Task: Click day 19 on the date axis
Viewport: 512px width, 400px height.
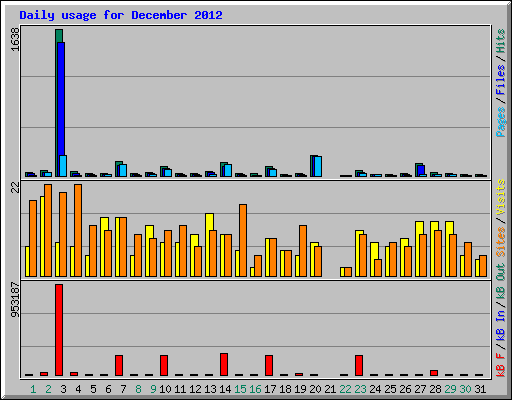Action: click(x=300, y=389)
